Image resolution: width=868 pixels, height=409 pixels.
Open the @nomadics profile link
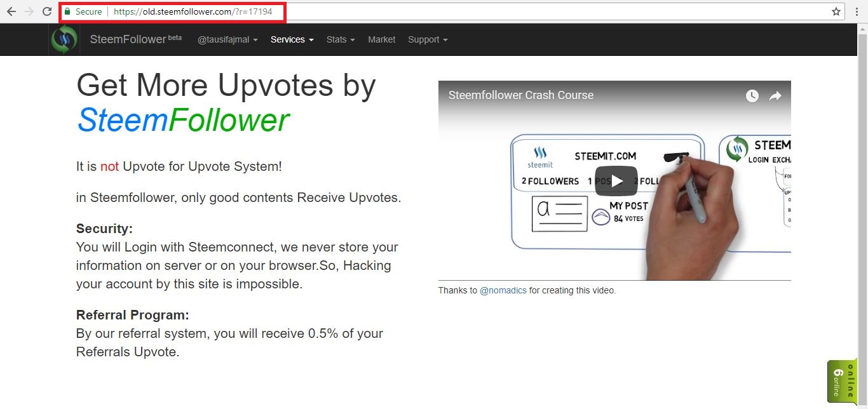503,290
